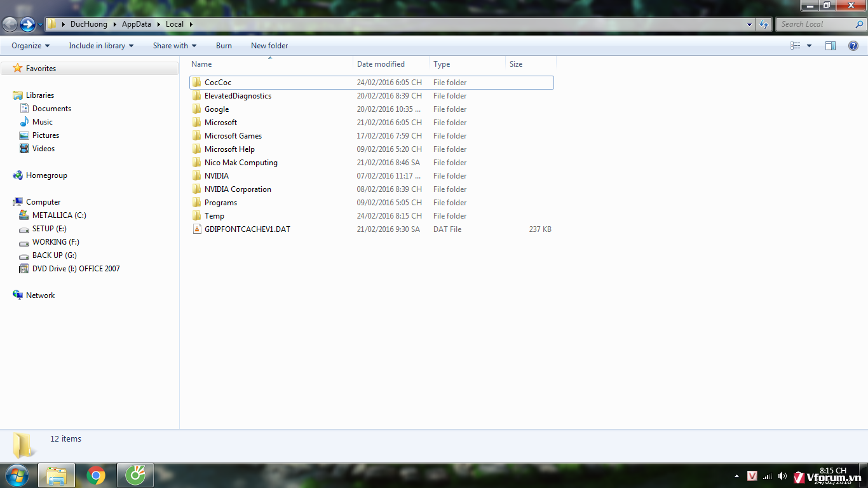Click the red V tray icon
This screenshot has height=488, width=868.
(752, 476)
